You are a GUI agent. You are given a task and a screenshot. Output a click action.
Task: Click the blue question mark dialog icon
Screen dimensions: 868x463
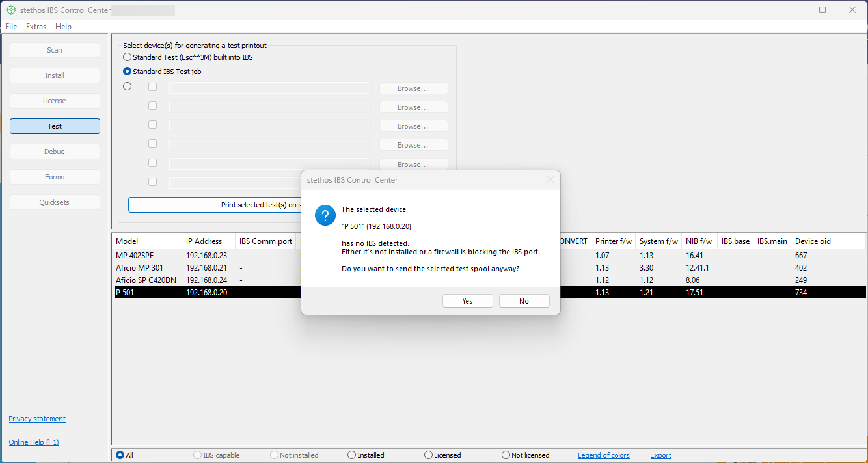325,215
